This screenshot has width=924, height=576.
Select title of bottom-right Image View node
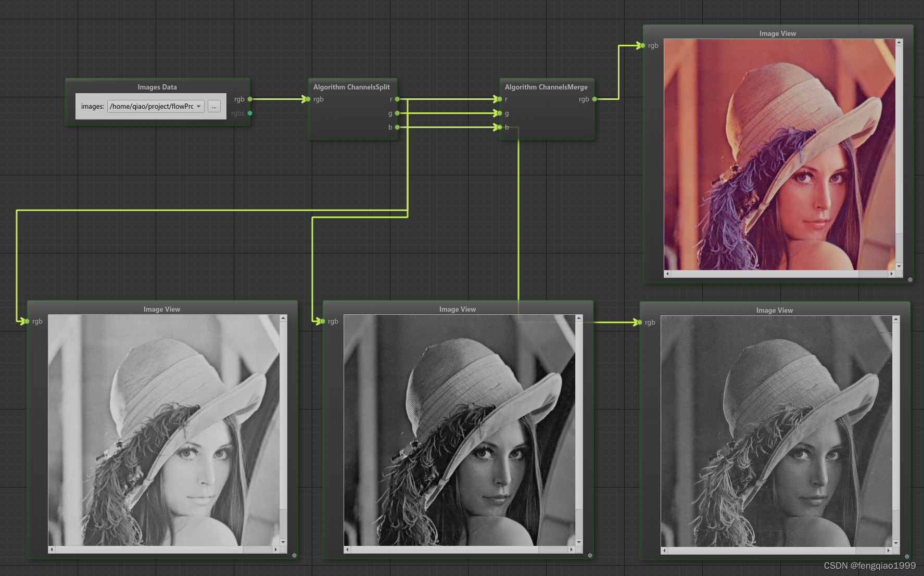(x=775, y=310)
